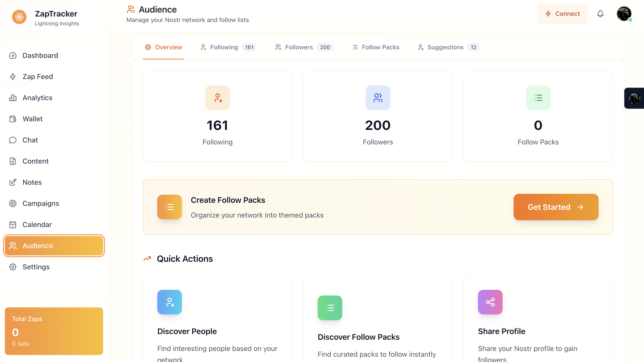Select the Following tab
This screenshot has width=644, height=362.
(x=224, y=47)
